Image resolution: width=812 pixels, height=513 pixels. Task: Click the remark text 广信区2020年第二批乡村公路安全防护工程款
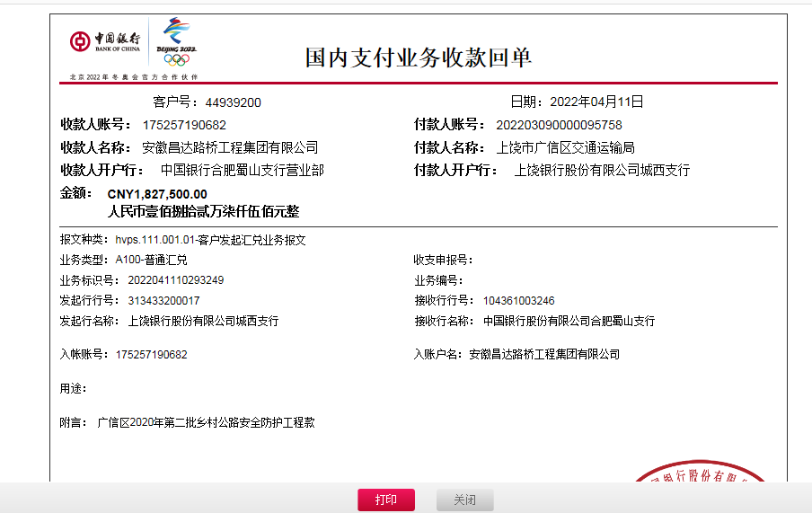click(206, 422)
